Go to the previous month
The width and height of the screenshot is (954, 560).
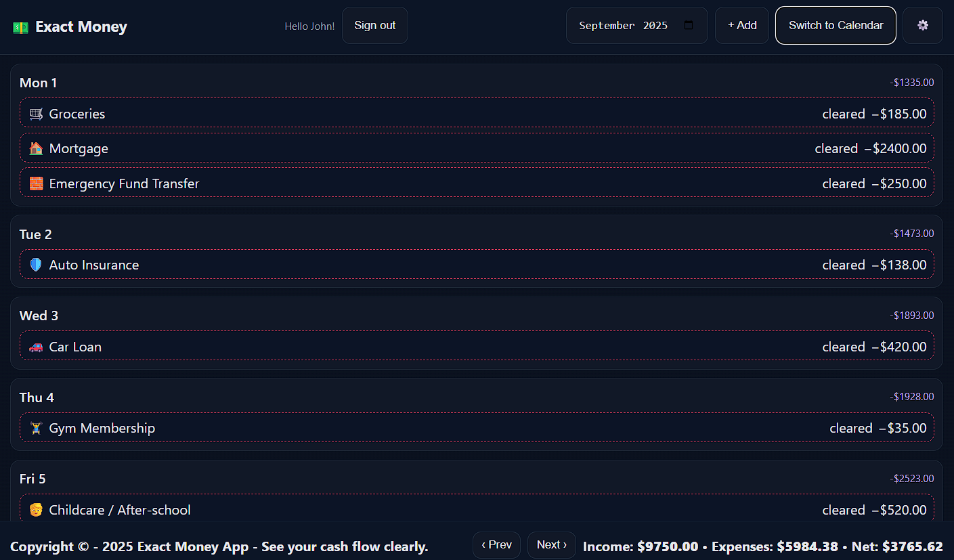tap(496, 545)
